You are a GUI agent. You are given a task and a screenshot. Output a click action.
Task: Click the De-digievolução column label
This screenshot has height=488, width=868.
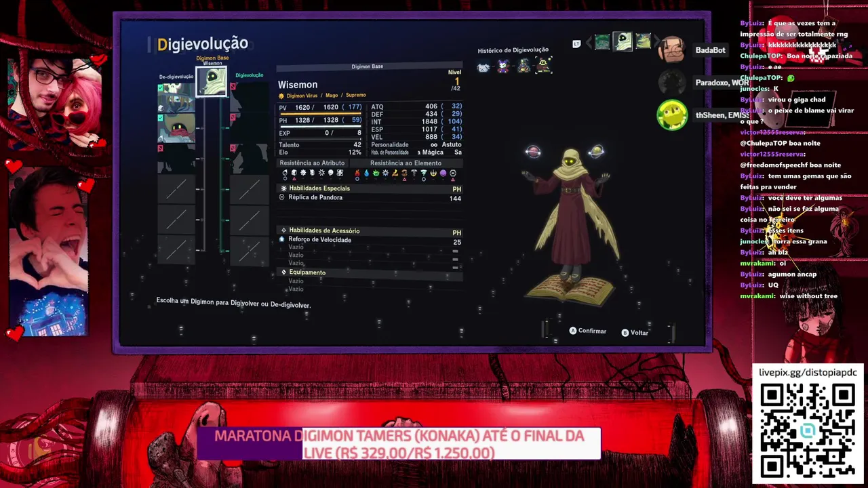point(176,77)
